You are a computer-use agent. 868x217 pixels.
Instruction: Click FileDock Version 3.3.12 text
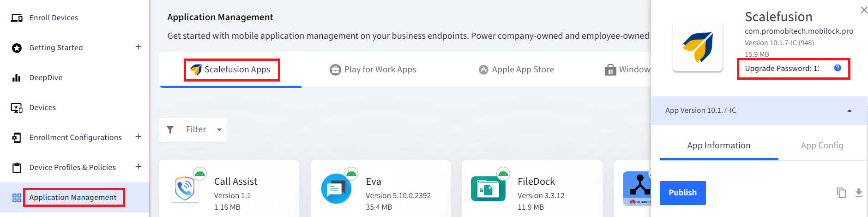[x=541, y=196]
